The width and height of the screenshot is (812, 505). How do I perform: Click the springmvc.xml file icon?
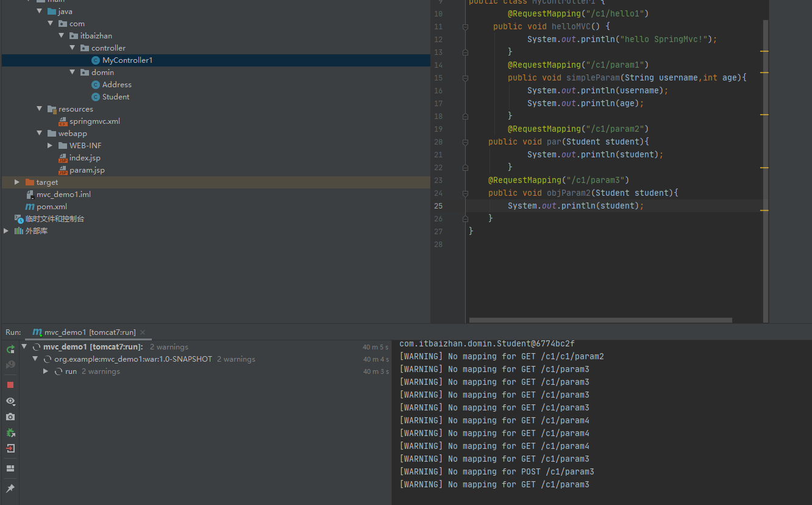(x=63, y=121)
